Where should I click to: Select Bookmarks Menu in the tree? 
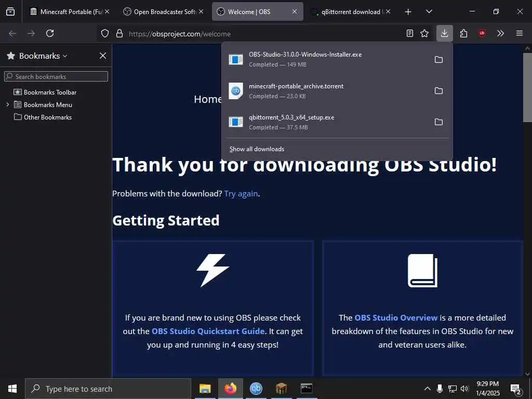(43, 105)
